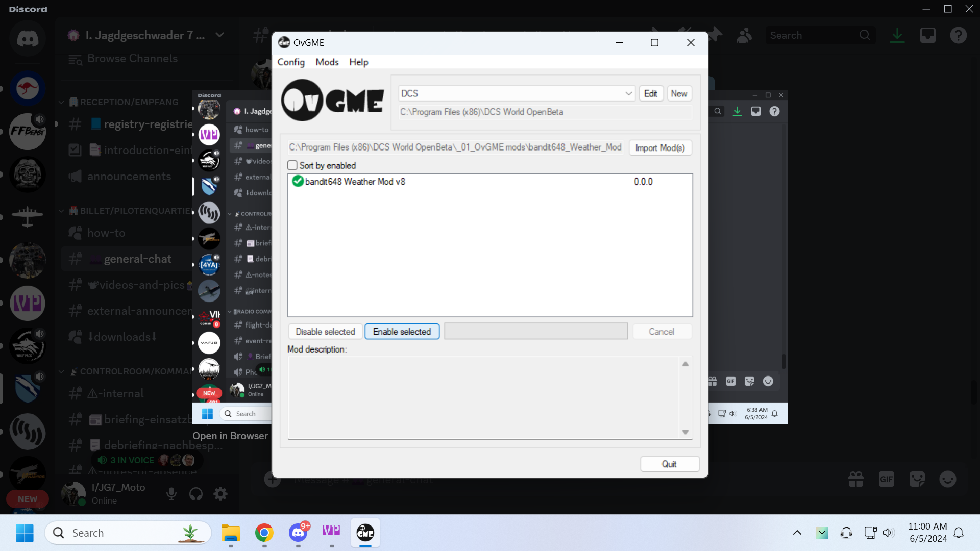Open the general-chat channel

128,259
